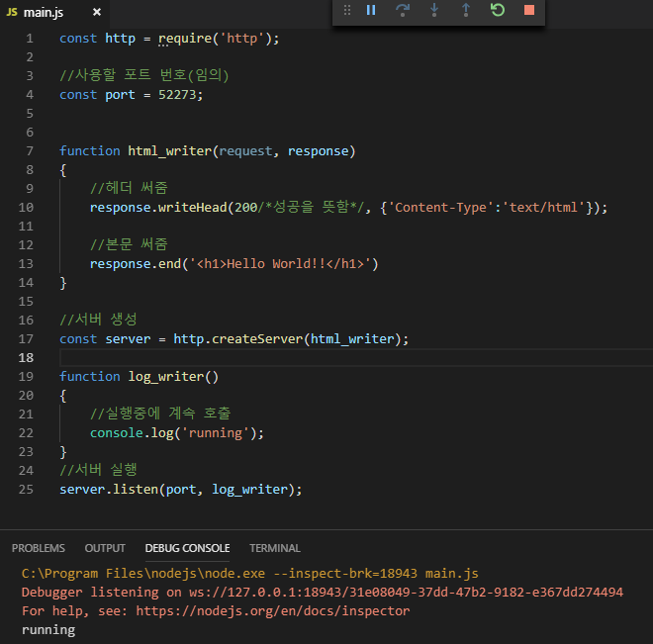Show the TERMINAL panel tab
Image resolution: width=653 pixels, height=644 pixels.
[x=275, y=548]
